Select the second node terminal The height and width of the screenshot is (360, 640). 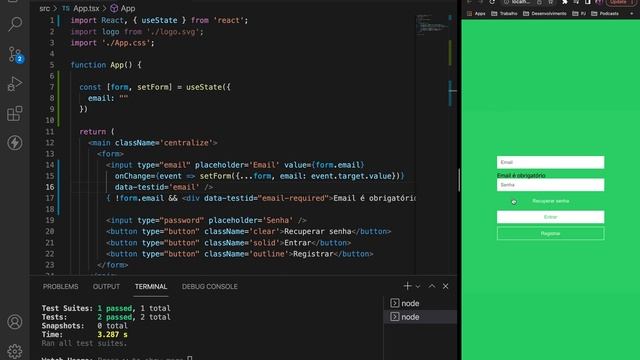[420, 317]
